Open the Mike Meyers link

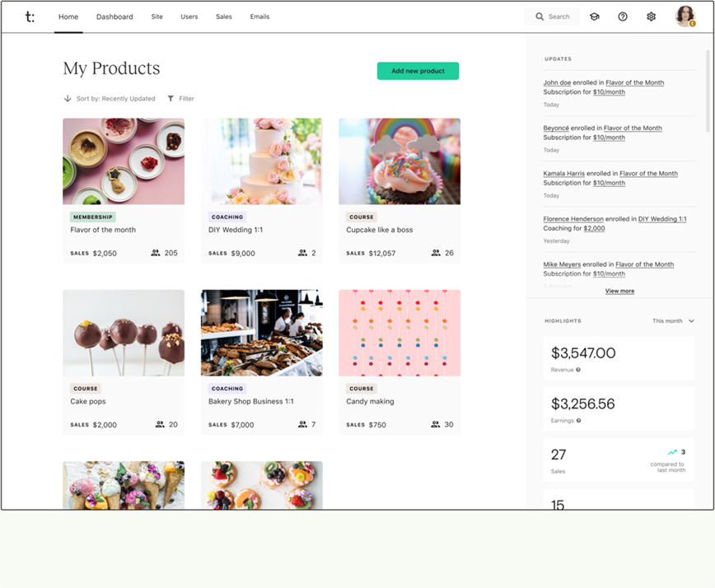(x=562, y=264)
